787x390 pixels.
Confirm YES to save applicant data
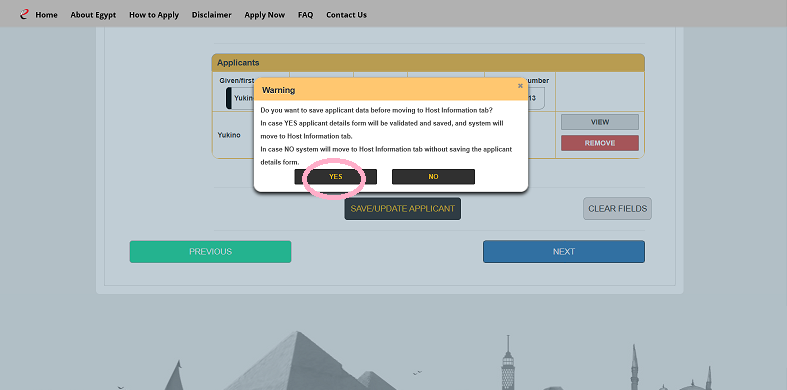[x=335, y=177]
